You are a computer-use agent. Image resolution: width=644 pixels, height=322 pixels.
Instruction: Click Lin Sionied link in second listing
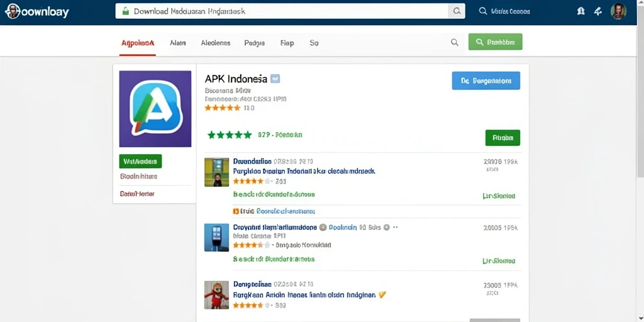499,261
